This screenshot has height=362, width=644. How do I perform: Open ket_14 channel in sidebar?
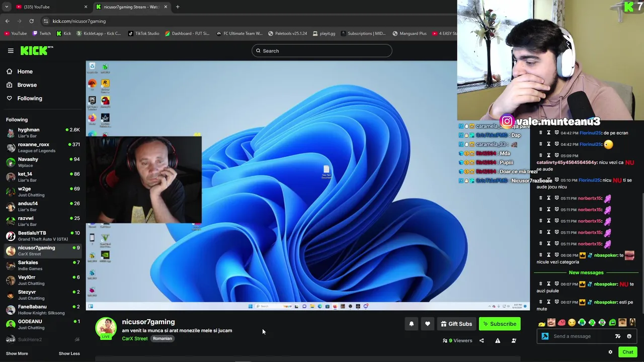(43, 177)
